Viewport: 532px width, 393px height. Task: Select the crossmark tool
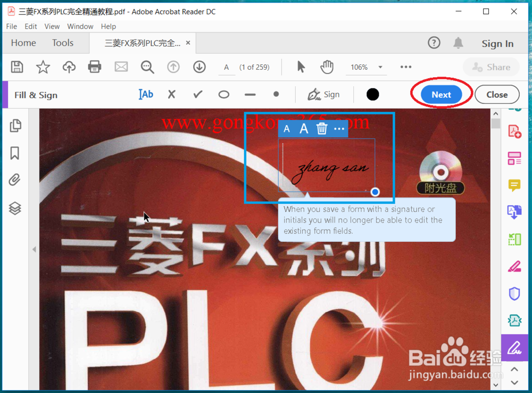coord(172,94)
